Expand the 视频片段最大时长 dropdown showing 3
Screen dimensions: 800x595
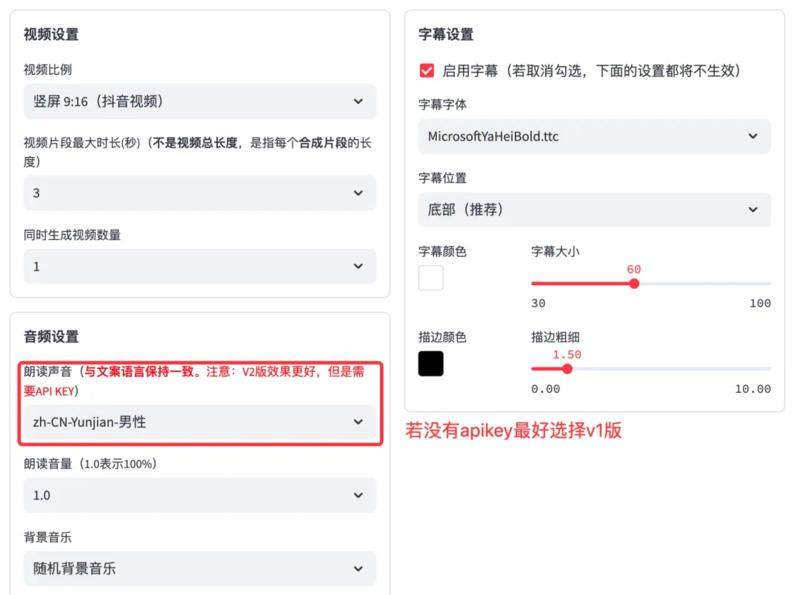pos(200,193)
